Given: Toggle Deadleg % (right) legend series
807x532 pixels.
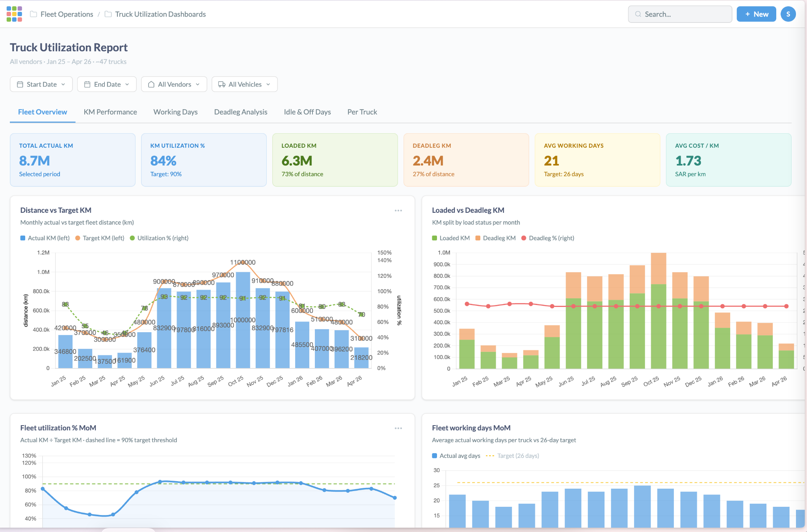Looking at the screenshot, I should [x=548, y=238].
